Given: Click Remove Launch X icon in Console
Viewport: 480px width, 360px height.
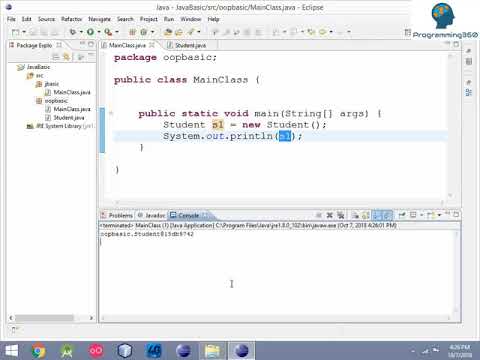Looking at the screenshot, I should (x=329, y=215).
